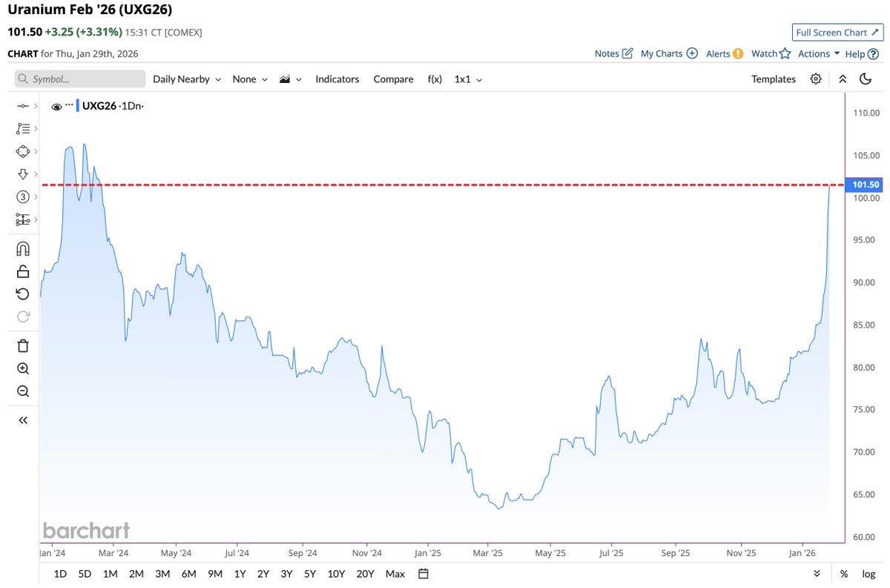Open the 1x1 chart layout dropdown
This screenshot has width=890, height=588.
point(467,79)
